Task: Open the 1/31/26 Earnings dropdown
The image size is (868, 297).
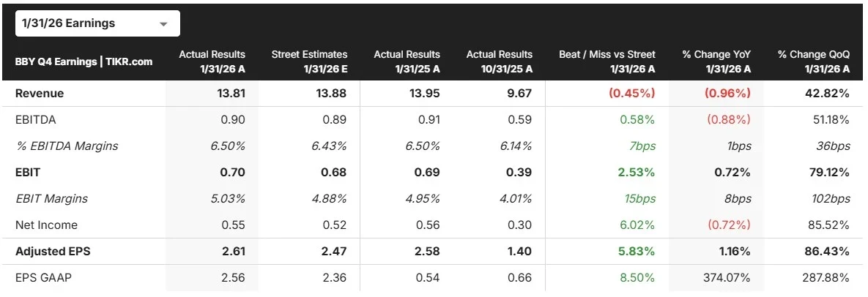Action: 97,23
